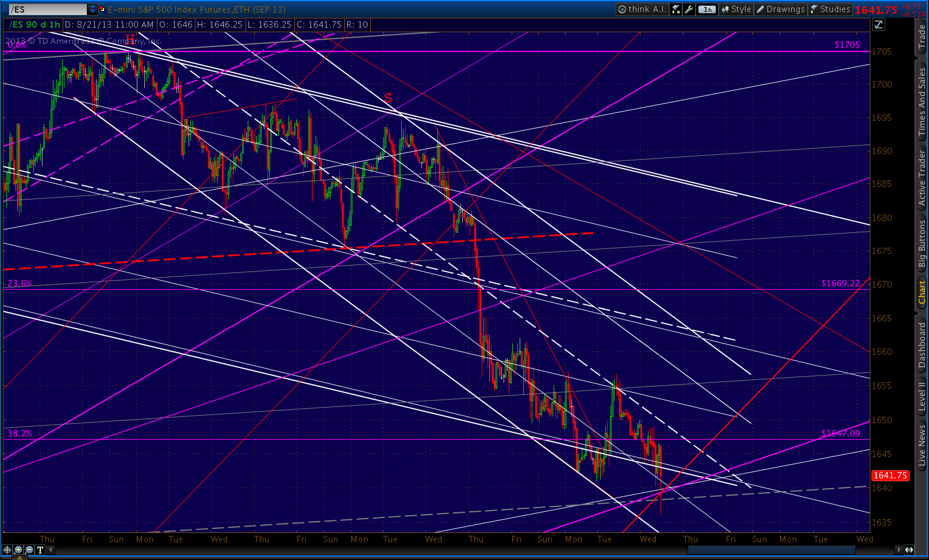Open the Studies menu
The image size is (929, 560).
point(830,9)
